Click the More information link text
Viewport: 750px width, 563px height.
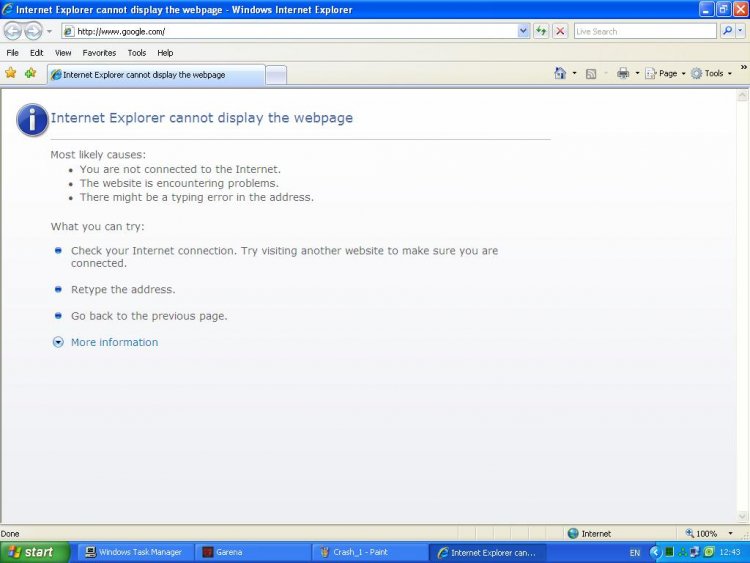[114, 342]
